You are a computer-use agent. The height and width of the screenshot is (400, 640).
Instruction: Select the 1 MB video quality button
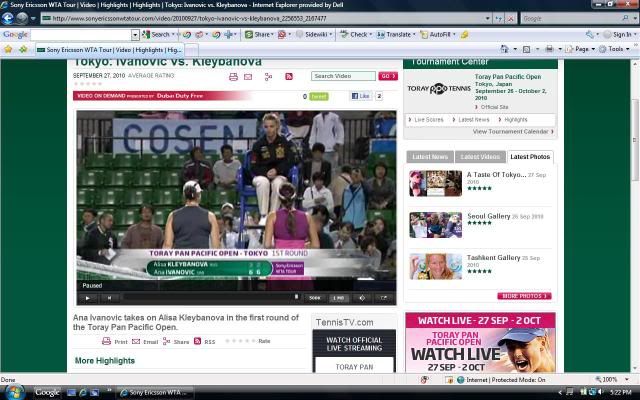pyautogui.click(x=339, y=298)
